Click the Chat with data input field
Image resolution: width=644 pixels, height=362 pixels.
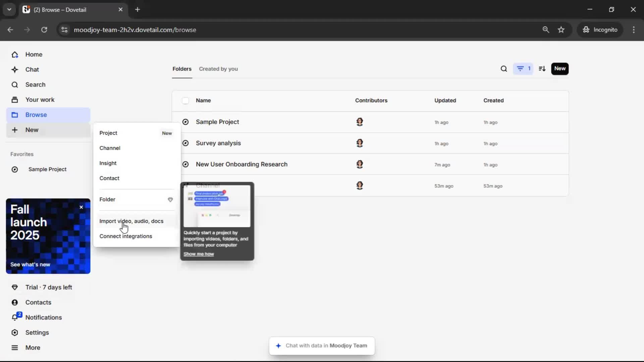tap(322, 346)
